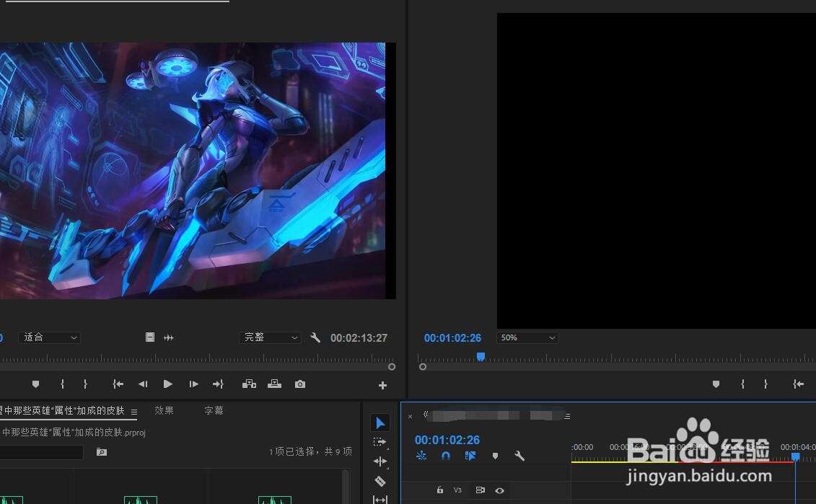Go to Out point in Source monitor

coord(218,384)
